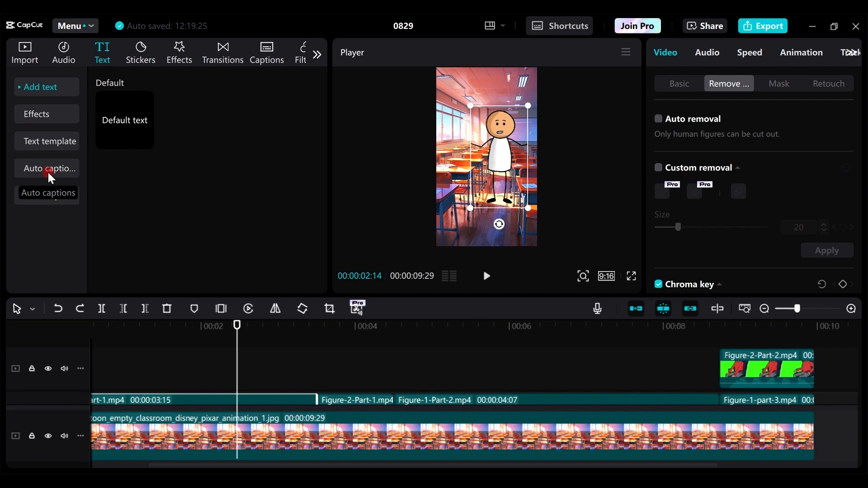Click the trash Delete icon
Image resolution: width=868 pixels, height=488 pixels.
coord(167,309)
